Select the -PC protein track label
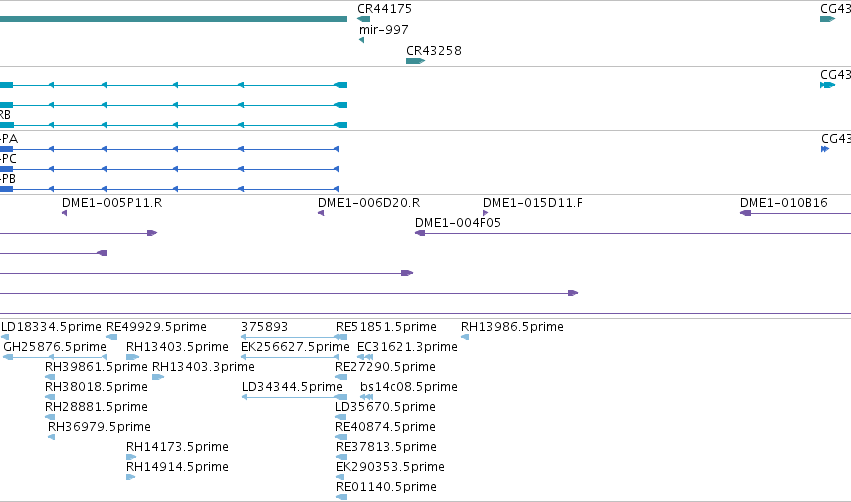Viewport: 851px width, 502px height. click(9, 159)
